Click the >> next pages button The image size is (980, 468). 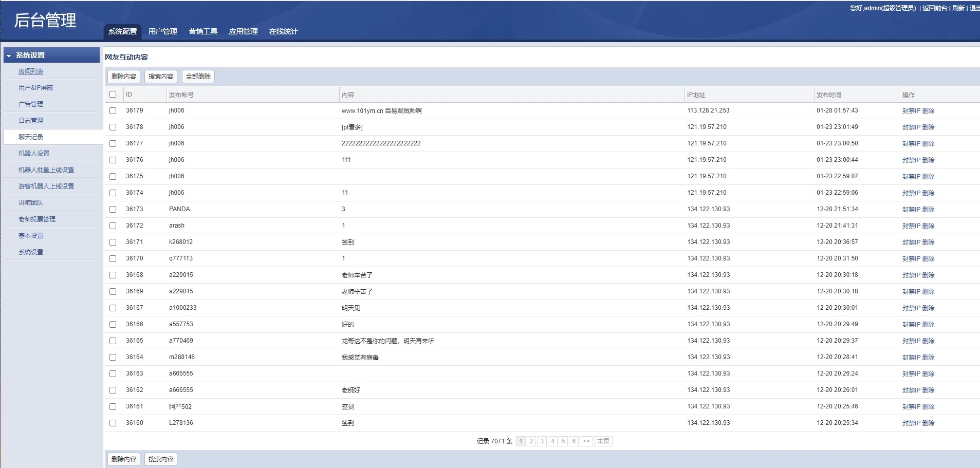click(x=586, y=441)
